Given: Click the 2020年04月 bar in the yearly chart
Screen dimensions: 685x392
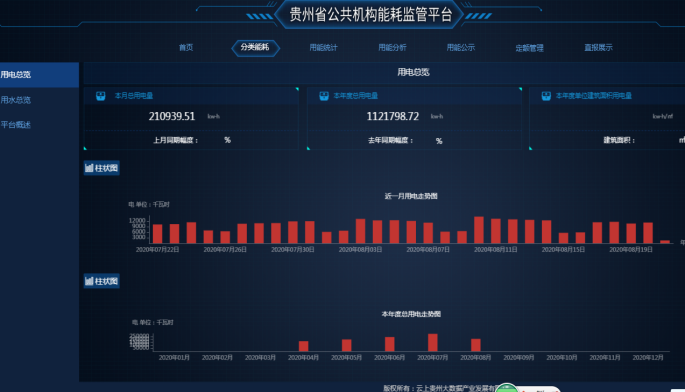Looking at the screenshot, I should click(304, 346).
